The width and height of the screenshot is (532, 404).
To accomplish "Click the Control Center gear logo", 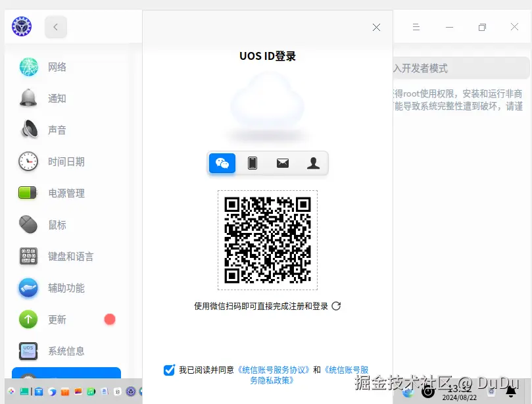I will [x=22, y=26].
